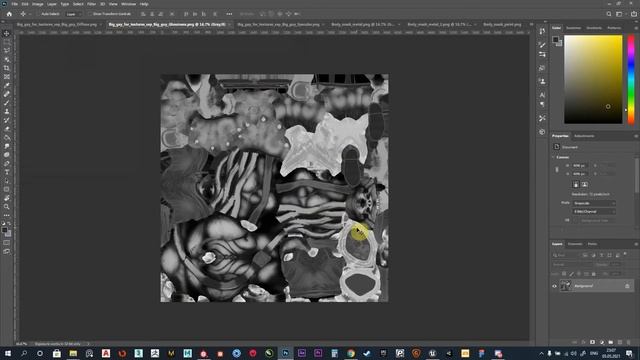Open the Windows Start button
This screenshot has height=360, width=640.
tap(7, 353)
